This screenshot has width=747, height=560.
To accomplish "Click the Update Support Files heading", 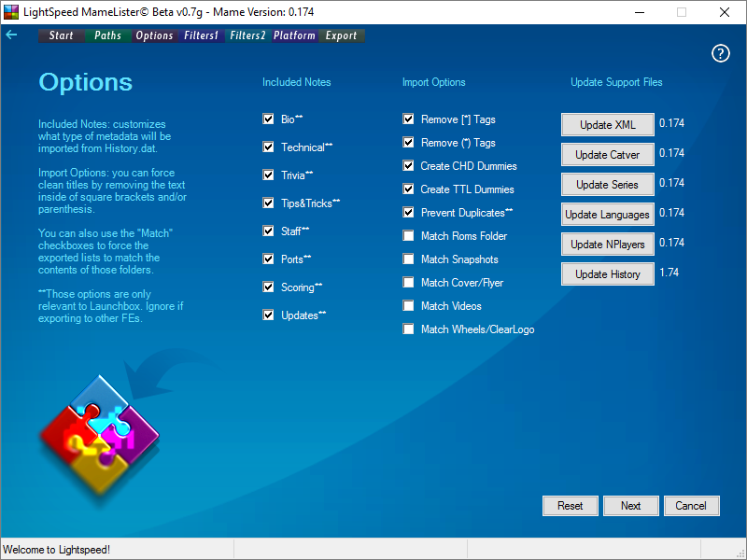I will point(616,82).
